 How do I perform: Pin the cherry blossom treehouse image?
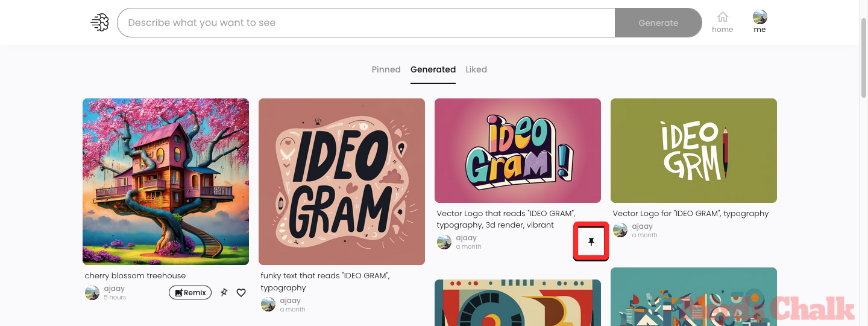coord(224,293)
